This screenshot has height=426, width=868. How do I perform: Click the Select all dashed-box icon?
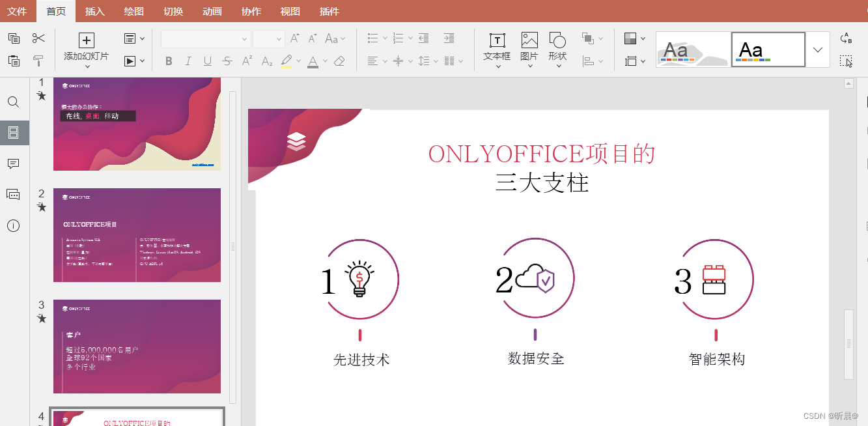pos(846,61)
